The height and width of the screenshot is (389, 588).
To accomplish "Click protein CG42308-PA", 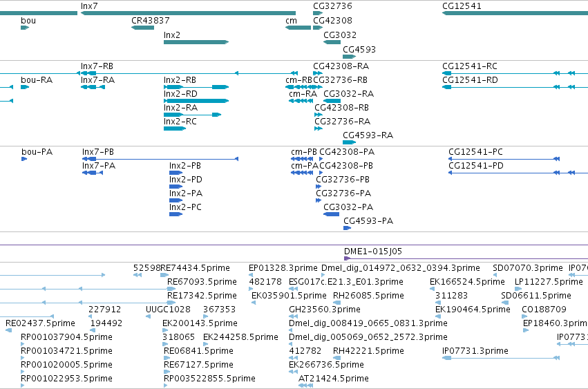I will [347, 152].
